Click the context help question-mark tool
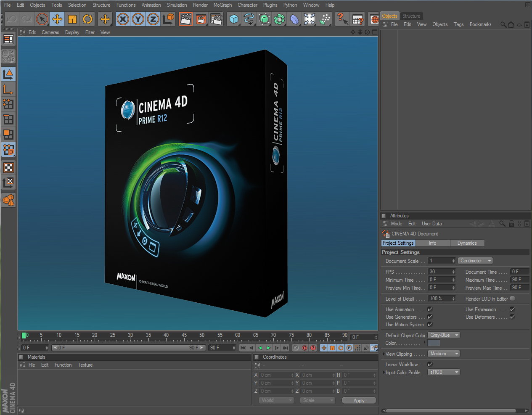 tap(342, 19)
